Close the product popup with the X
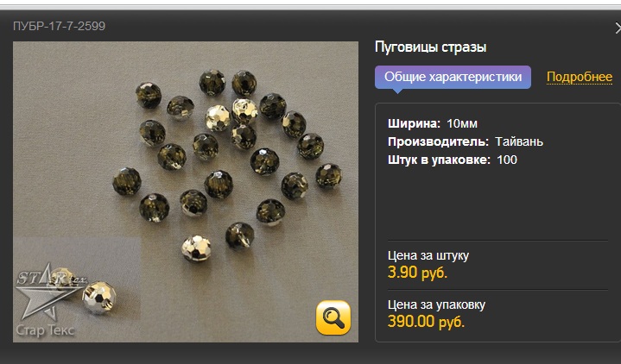The height and width of the screenshot is (364, 621). [618, 28]
